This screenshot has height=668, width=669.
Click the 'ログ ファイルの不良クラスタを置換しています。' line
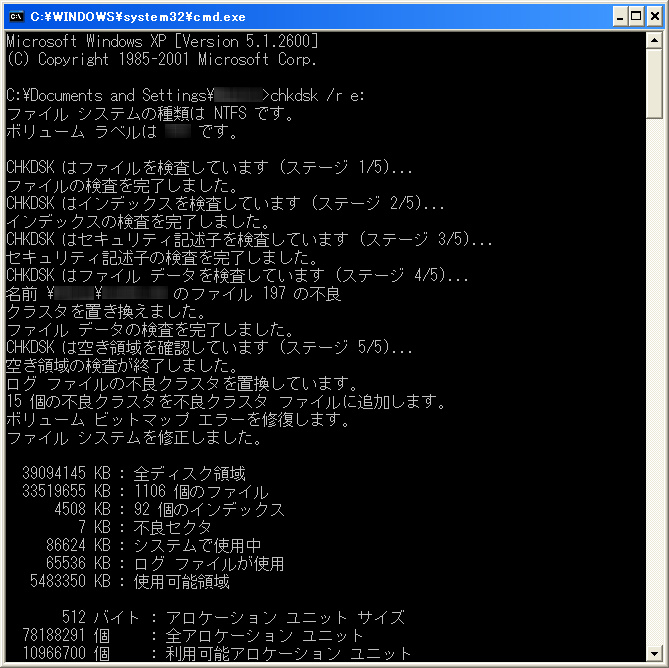click(x=182, y=384)
